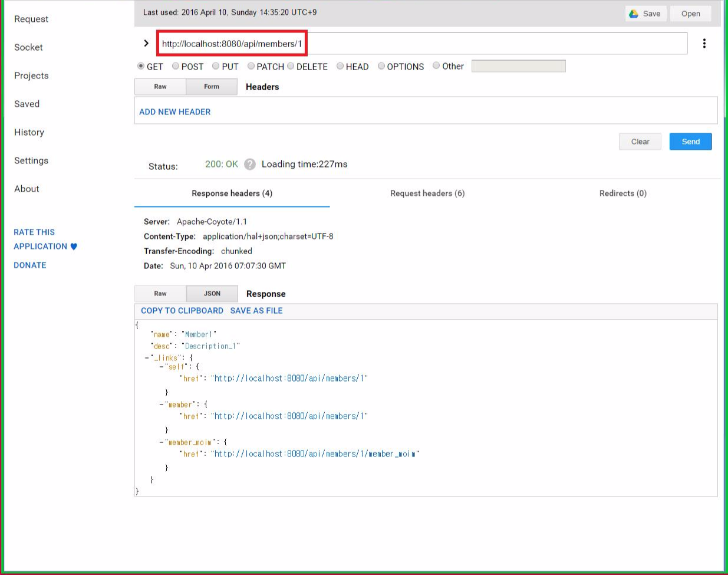
Task: Click the Open button
Action: (691, 14)
